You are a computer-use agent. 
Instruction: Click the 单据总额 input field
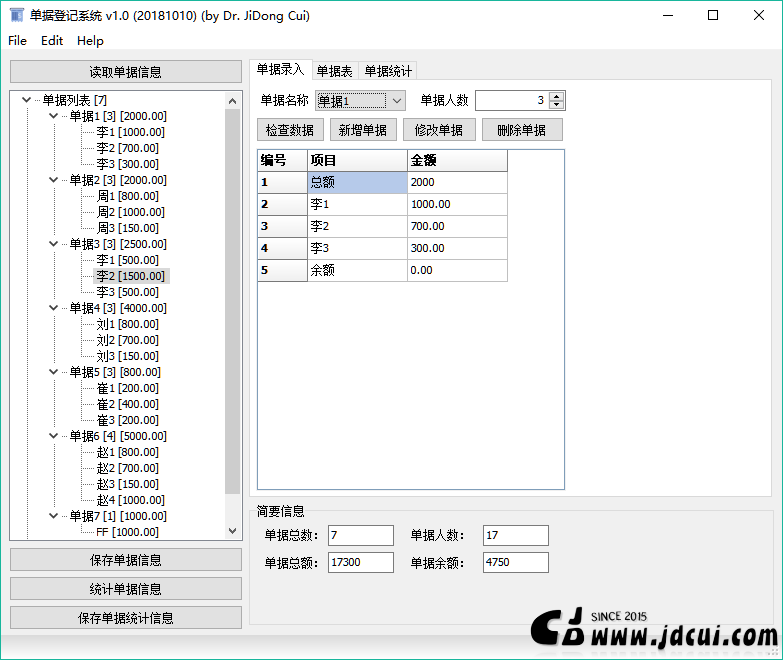[x=361, y=563]
